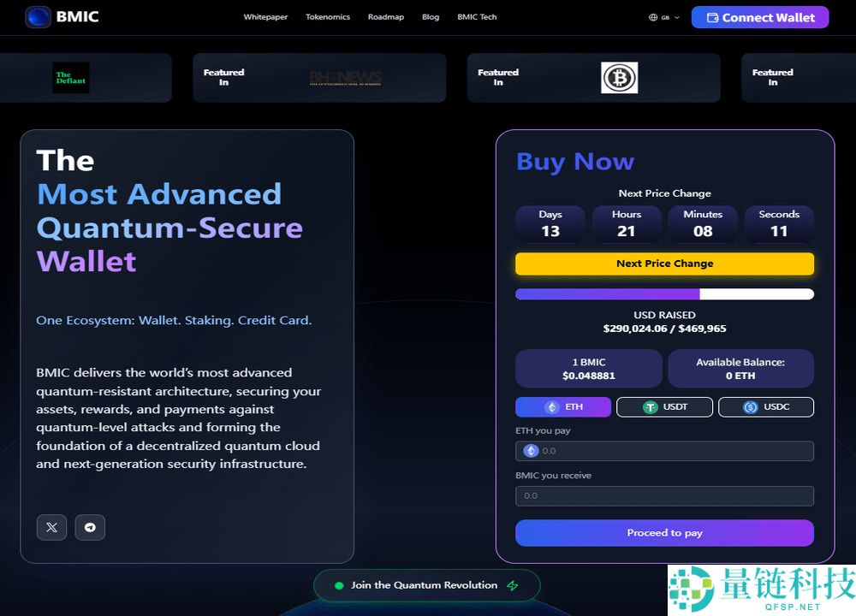Open the Telegram social link
This screenshot has width=856, height=616.
(x=90, y=527)
